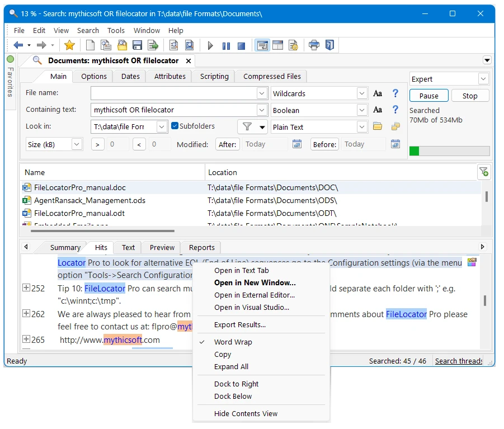Screen dimensions: 504x429
Task: Open the Favorites star toolbar icon
Action: [69, 45]
